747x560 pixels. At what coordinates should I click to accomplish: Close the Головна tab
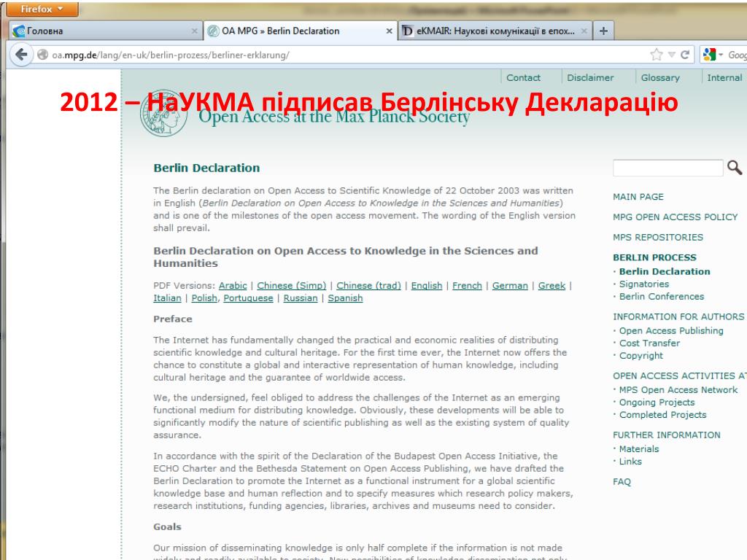click(194, 31)
